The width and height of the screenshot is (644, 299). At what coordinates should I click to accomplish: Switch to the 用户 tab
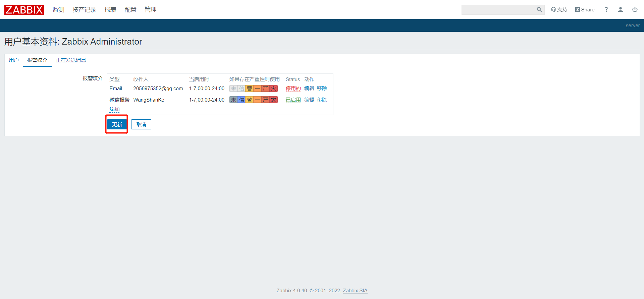(14, 60)
